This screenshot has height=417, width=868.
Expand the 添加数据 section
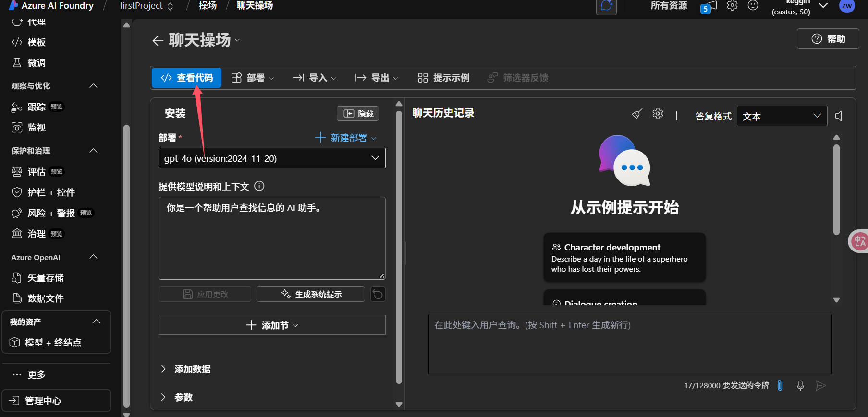click(186, 369)
